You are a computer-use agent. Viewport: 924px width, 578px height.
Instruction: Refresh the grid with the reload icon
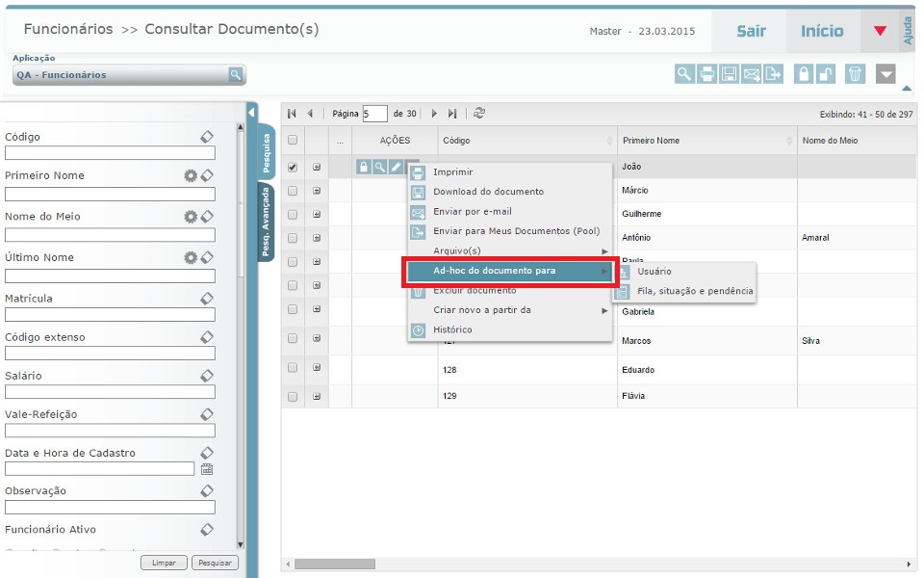click(479, 113)
